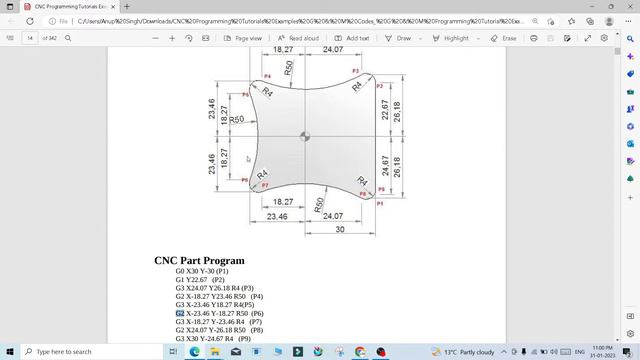640x360 pixels.
Task: Open a new browser tab
Action: click(127, 7)
